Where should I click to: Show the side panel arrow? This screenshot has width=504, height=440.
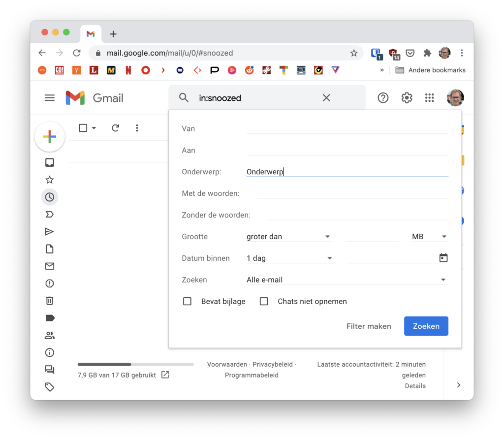click(459, 385)
